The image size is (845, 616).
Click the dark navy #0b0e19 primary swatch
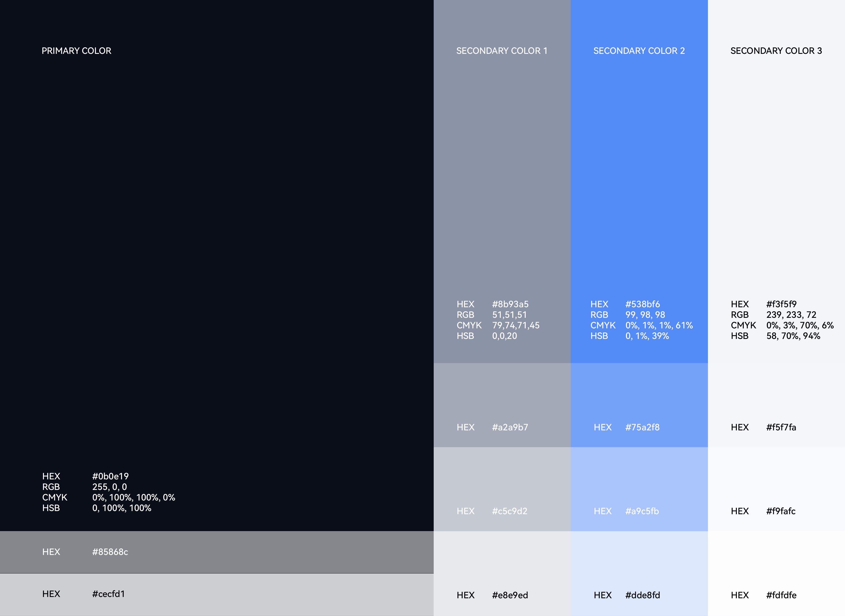[216, 261]
